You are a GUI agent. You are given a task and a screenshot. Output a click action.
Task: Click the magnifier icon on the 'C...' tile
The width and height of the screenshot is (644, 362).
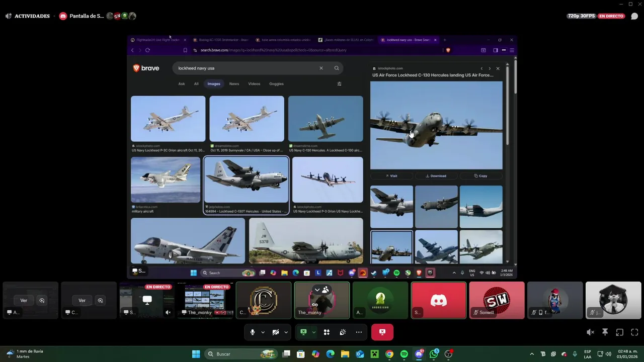click(100, 301)
